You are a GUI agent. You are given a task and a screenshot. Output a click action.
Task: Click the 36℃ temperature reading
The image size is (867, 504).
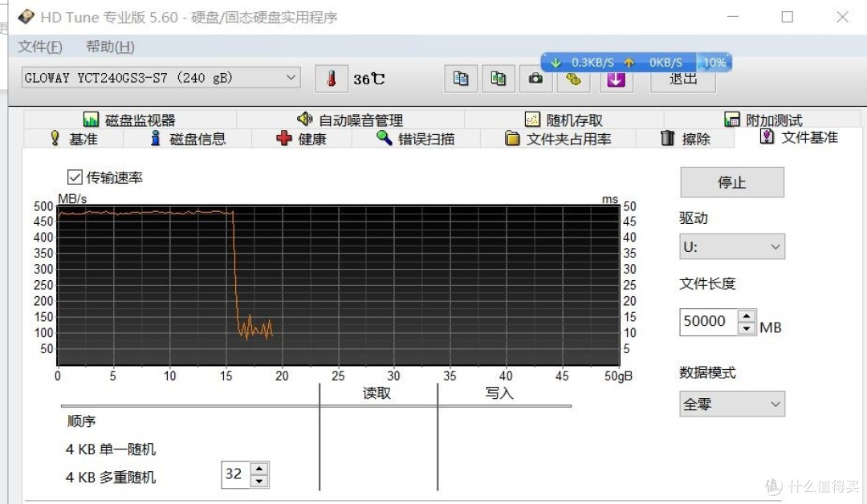(x=368, y=79)
